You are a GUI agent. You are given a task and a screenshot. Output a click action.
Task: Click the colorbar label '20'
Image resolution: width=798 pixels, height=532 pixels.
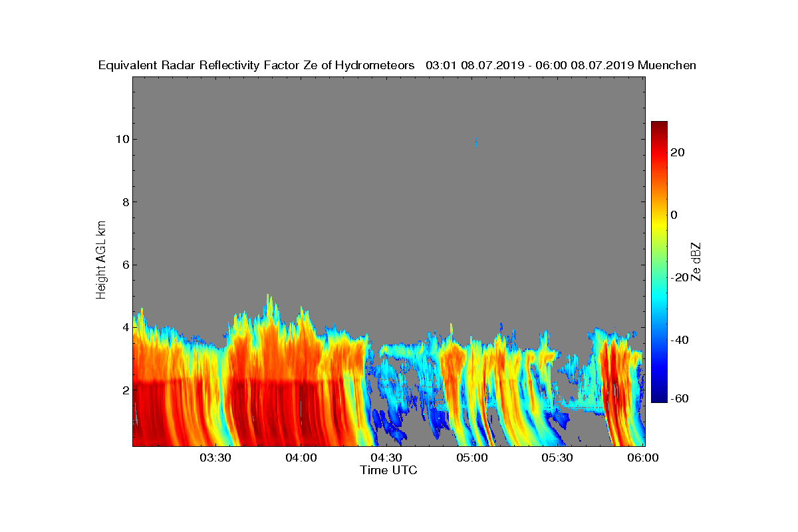pos(678,152)
